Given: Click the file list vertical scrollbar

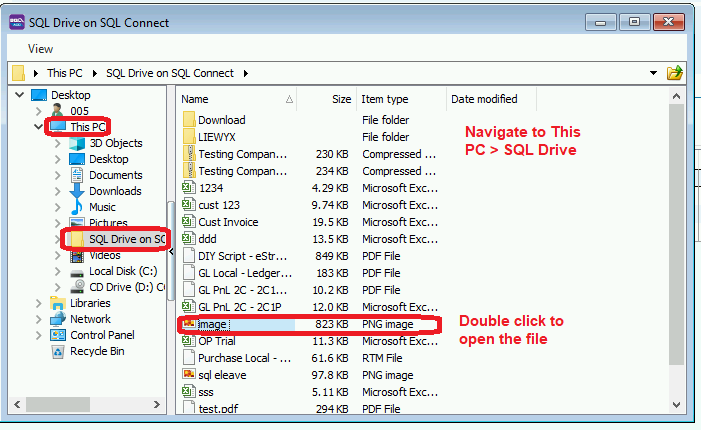Looking at the screenshot, I should (x=676, y=250).
